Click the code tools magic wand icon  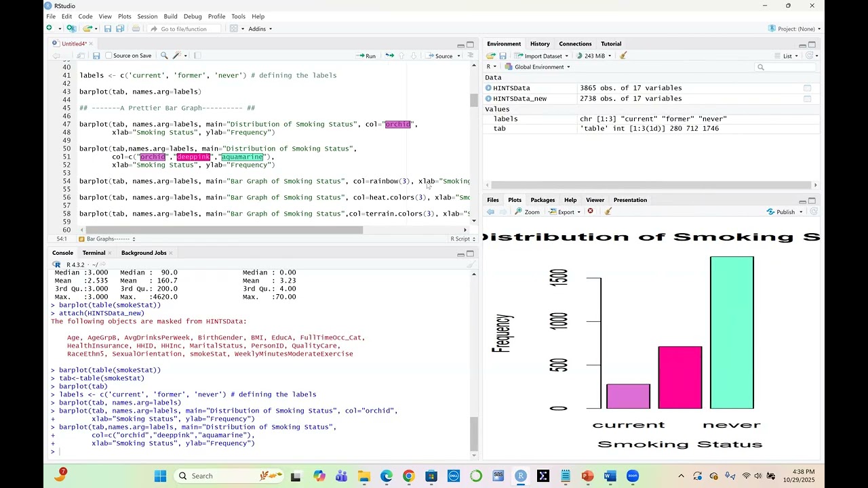(177, 56)
